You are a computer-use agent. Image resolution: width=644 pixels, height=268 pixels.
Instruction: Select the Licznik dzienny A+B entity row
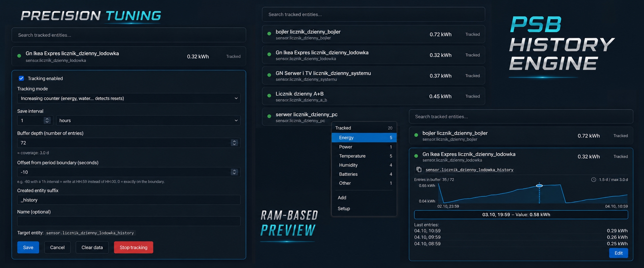click(x=373, y=96)
